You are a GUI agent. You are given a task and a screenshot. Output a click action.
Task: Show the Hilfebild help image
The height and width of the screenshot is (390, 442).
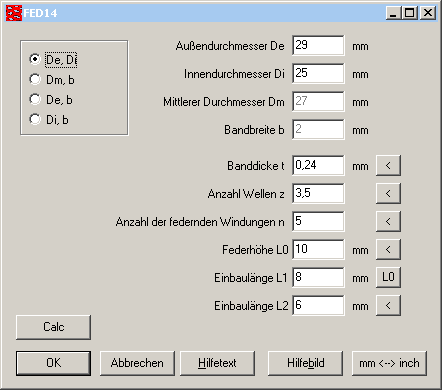306,363
